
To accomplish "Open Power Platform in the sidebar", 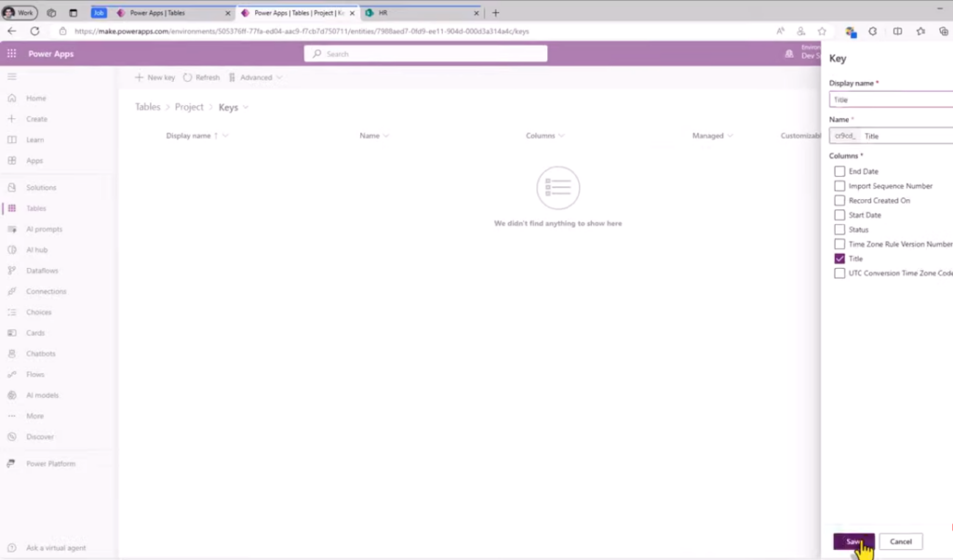I will [50, 463].
